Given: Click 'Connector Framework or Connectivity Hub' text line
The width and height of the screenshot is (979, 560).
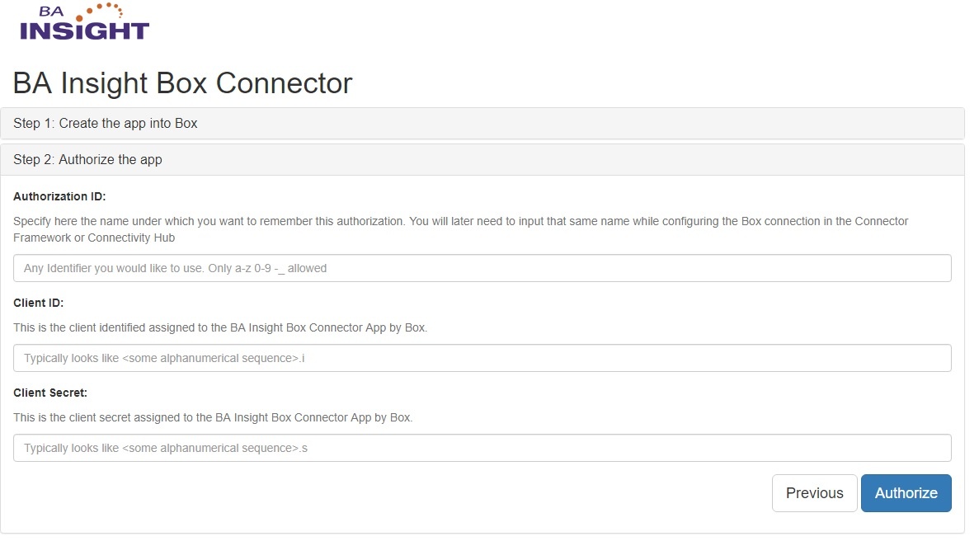Looking at the screenshot, I should click(x=94, y=238).
